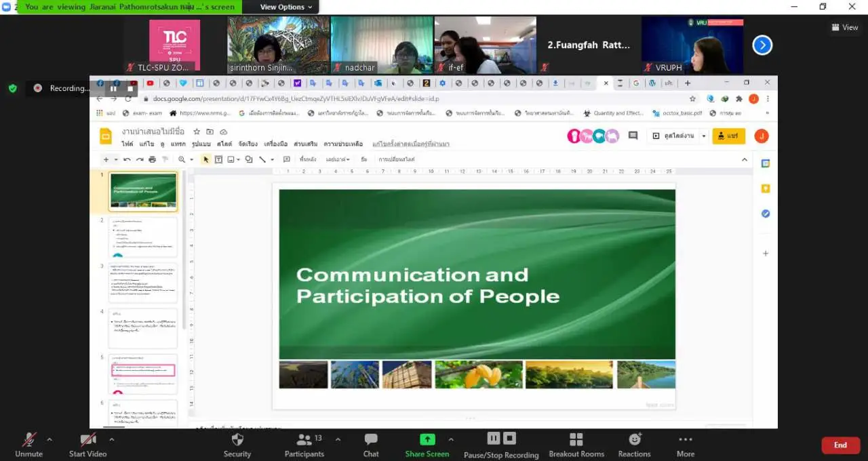Expand the arrow next to Participants
The image size is (868, 461).
pos(338,439)
